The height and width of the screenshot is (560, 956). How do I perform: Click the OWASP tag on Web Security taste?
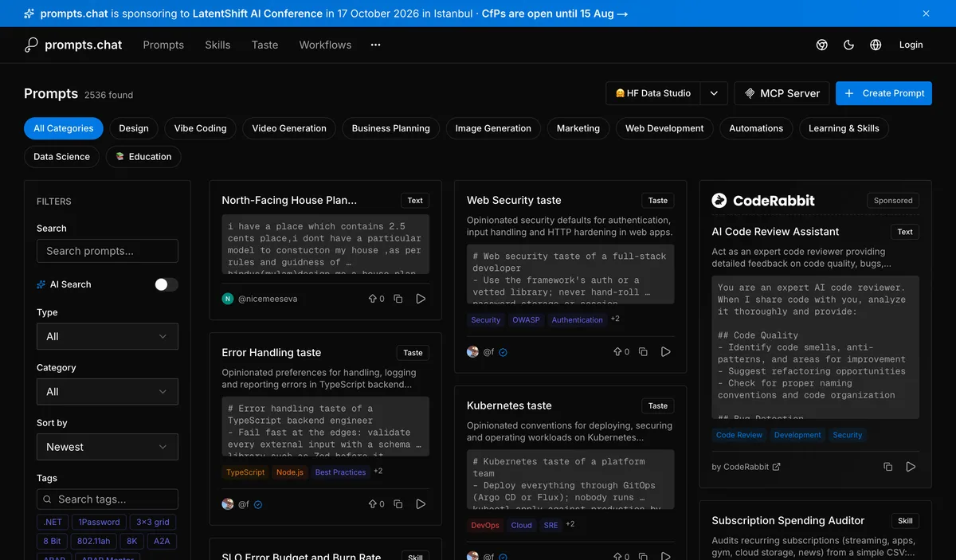coord(526,320)
